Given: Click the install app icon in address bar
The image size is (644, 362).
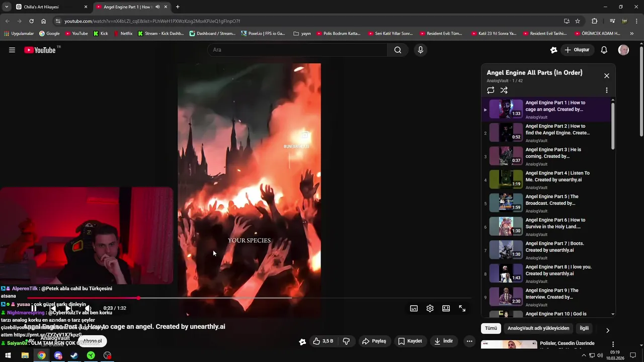Looking at the screenshot, I should [x=567, y=21].
